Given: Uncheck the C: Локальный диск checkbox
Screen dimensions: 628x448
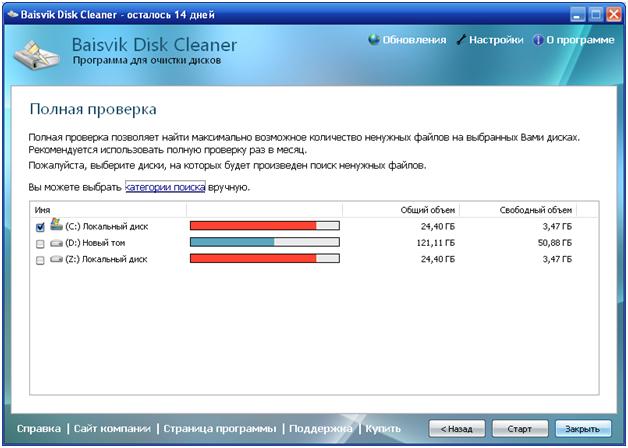Looking at the screenshot, I should [x=40, y=227].
